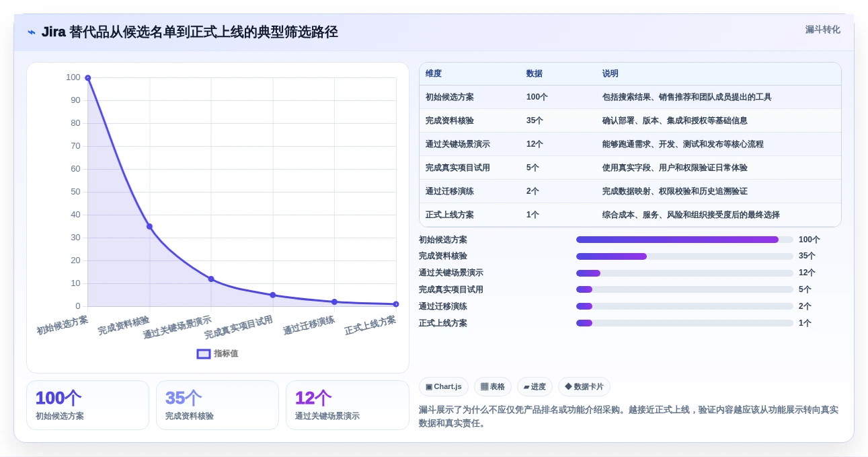Click the 漏斗转化 label in header

pyautogui.click(x=823, y=30)
